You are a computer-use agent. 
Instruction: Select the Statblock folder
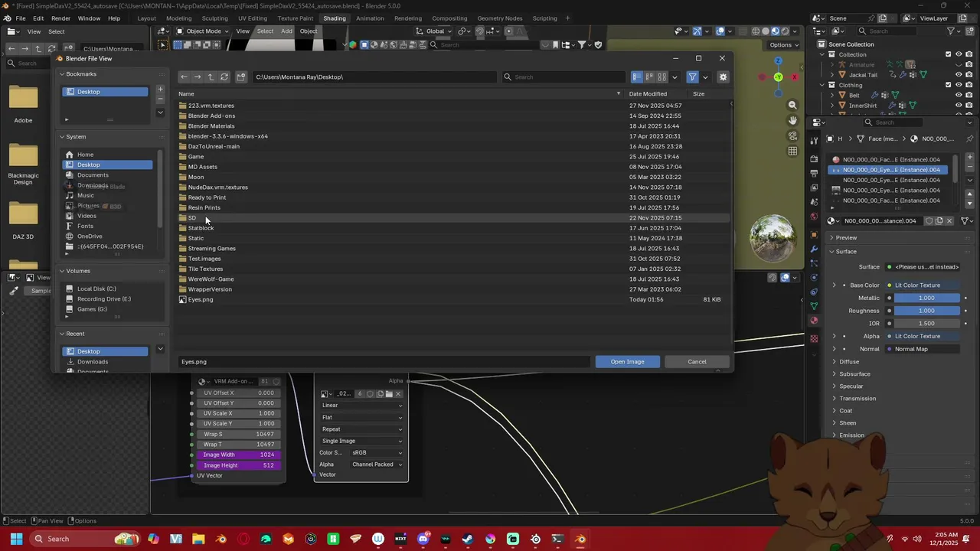point(201,228)
